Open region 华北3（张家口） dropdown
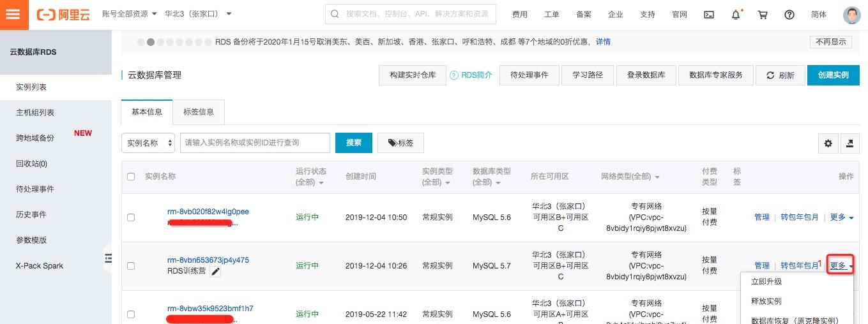This screenshot has height=324, width=868. point(198,13)
